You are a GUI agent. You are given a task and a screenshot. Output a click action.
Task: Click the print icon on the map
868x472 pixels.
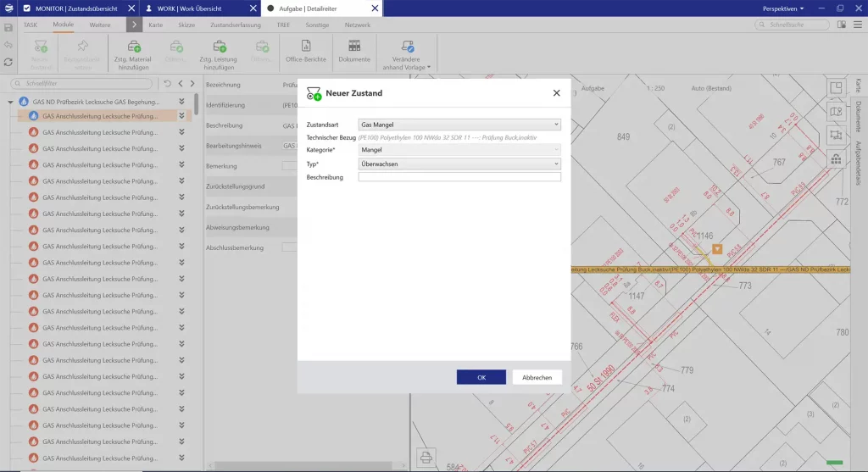coord(426,458)
